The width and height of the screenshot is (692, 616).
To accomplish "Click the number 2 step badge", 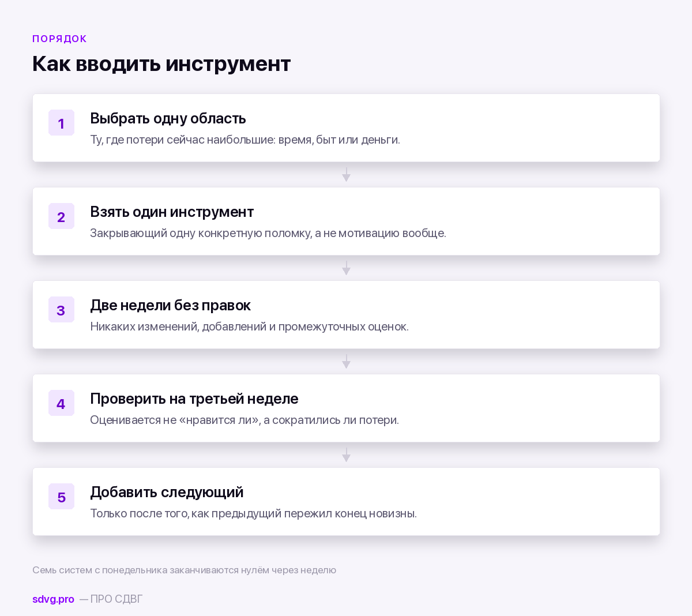I will click(61, 216).
